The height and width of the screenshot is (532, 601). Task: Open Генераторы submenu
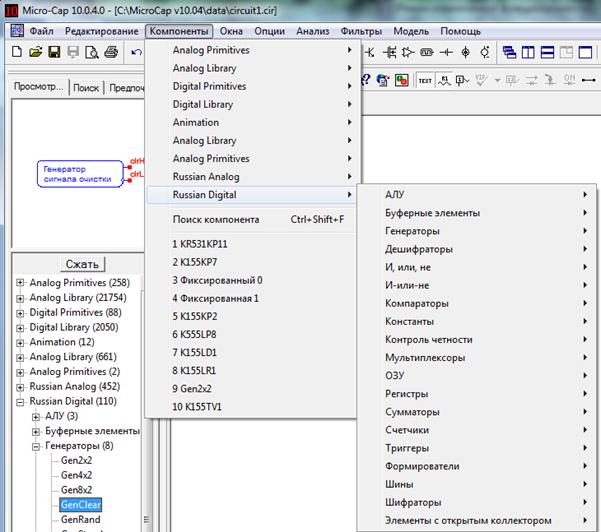[x=476, y=231]
